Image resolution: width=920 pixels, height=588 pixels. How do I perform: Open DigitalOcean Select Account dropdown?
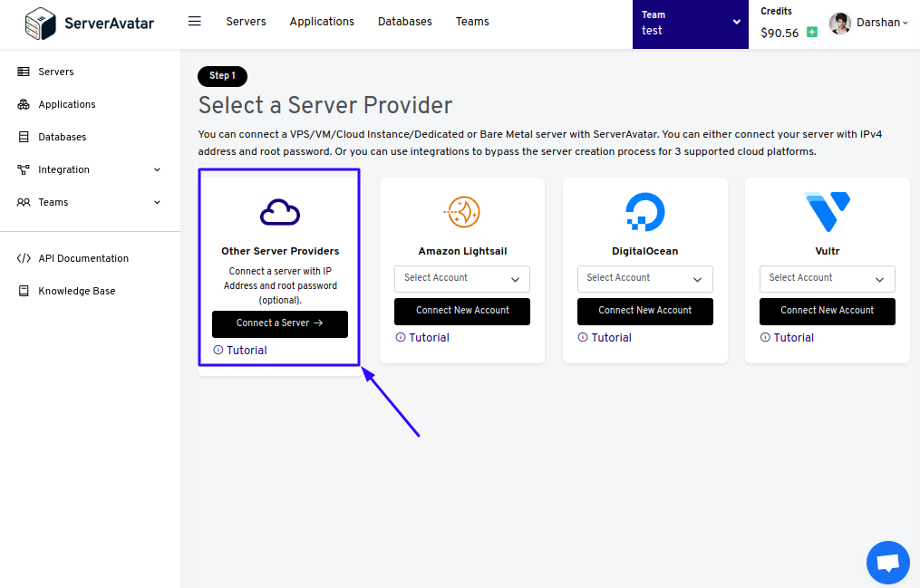tap(644, 278)
